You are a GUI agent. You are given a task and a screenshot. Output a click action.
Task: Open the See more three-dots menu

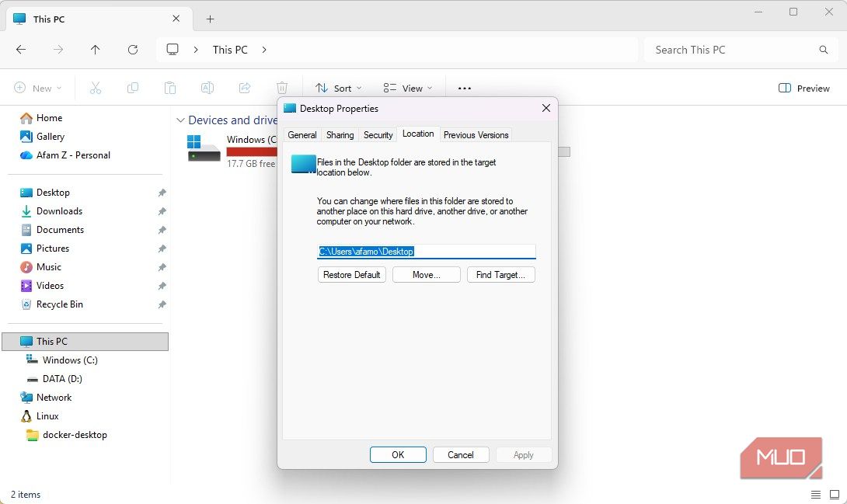[x=465, y=88]
